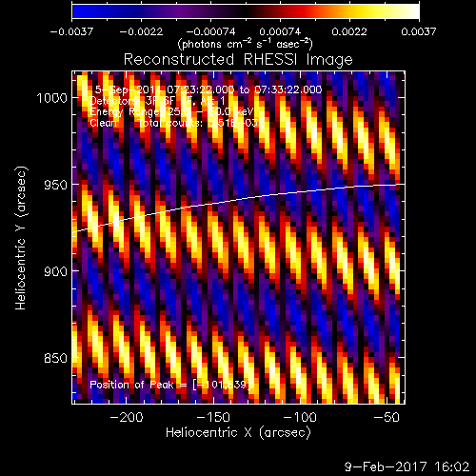Click the 'Detectors: 3F 6F 9F' line

point(140,101)
